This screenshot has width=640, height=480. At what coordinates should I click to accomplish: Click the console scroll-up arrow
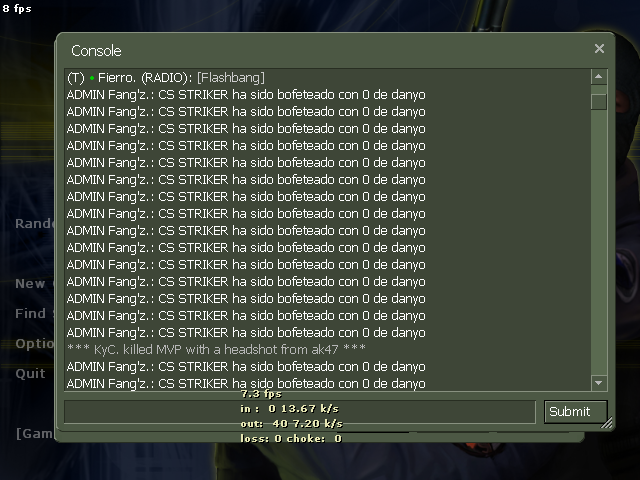click(598, 76)
